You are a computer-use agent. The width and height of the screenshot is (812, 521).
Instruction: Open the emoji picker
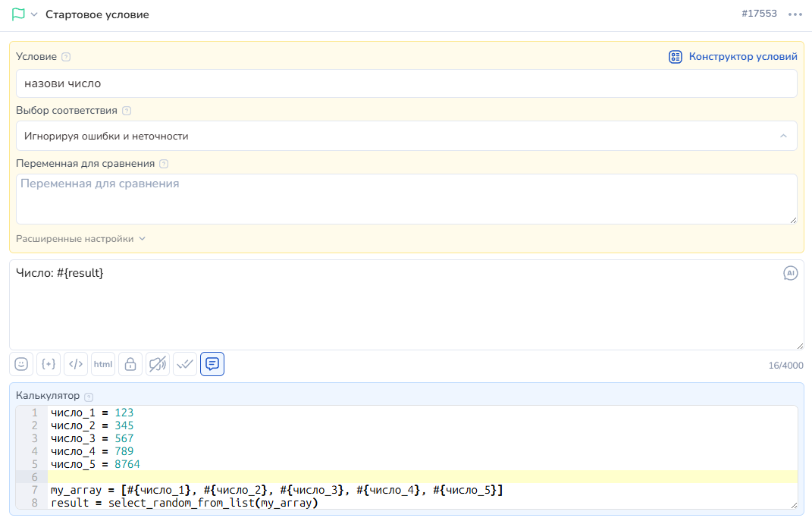tap(21, 364)
